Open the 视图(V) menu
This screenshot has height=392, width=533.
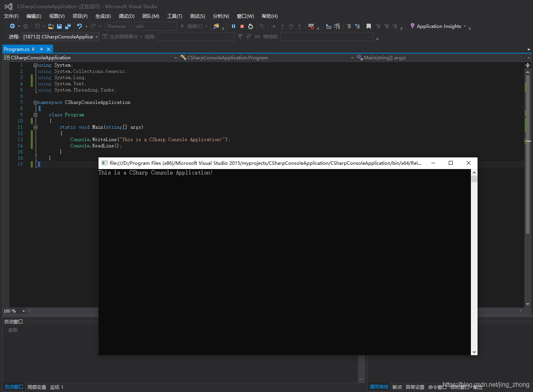click(57, 16)
